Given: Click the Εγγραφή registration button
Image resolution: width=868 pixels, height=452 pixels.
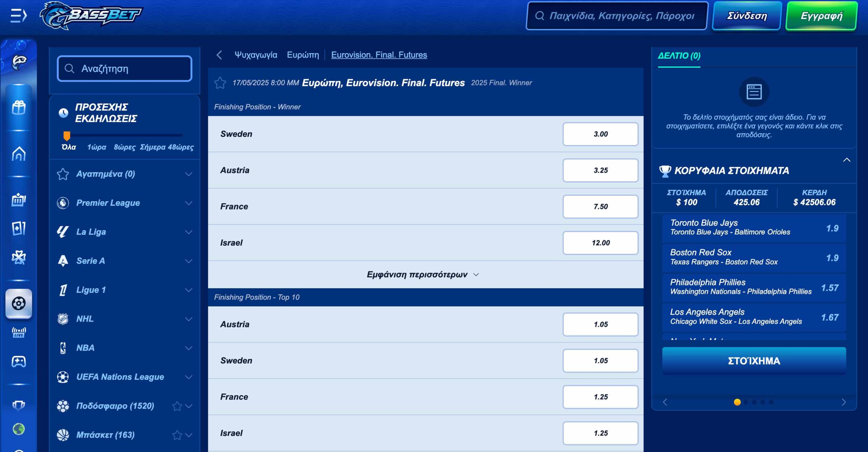Looking at the screenshot, I should tap(821, 16).
